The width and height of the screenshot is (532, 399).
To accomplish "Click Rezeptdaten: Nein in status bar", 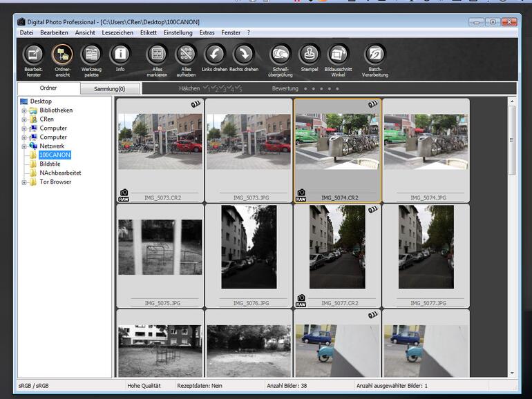I will click(200, 386).
